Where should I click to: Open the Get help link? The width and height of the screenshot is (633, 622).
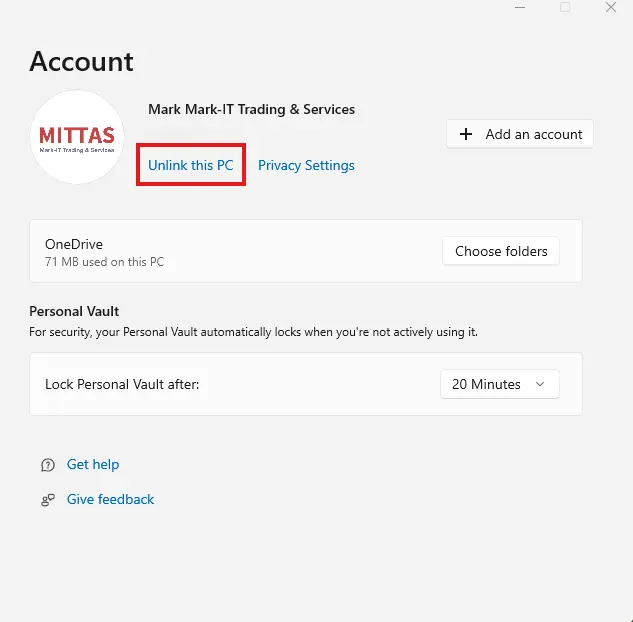pos(93,464)
